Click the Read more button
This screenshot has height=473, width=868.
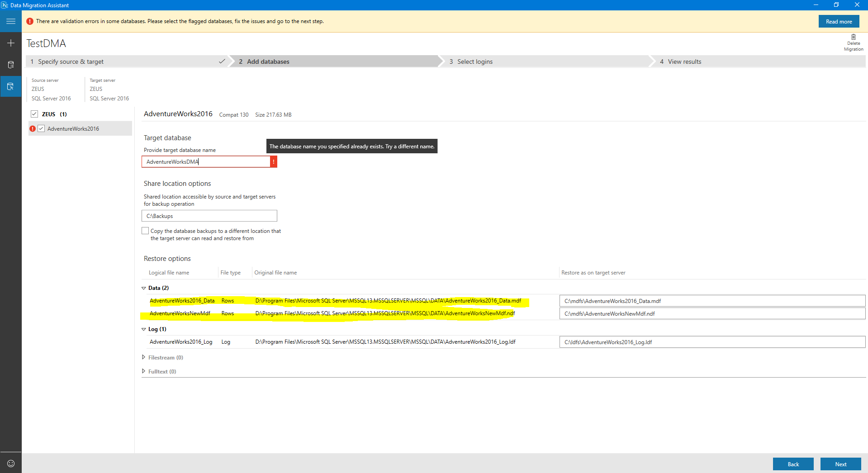839,21
